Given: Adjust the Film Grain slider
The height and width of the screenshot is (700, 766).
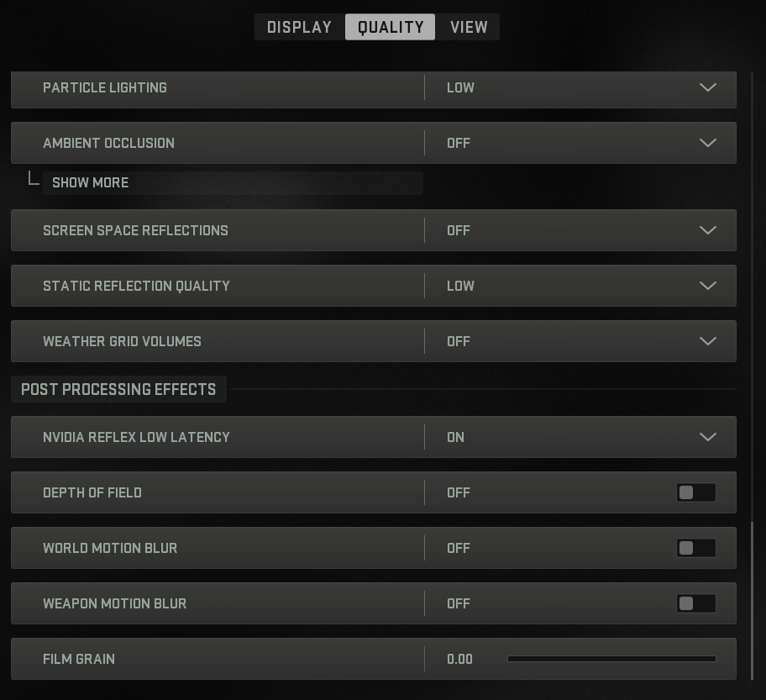Looking at the screenshot, I should tap(611, 659).
